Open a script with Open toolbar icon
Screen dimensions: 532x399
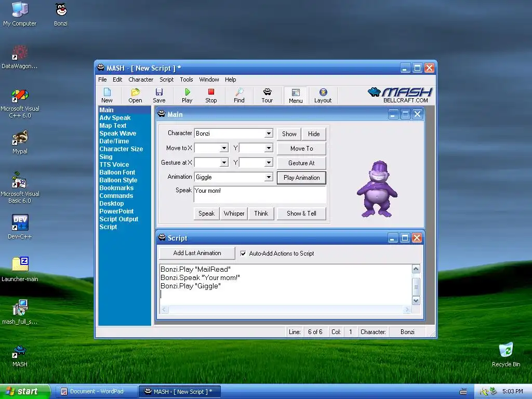tap(135, 96)
